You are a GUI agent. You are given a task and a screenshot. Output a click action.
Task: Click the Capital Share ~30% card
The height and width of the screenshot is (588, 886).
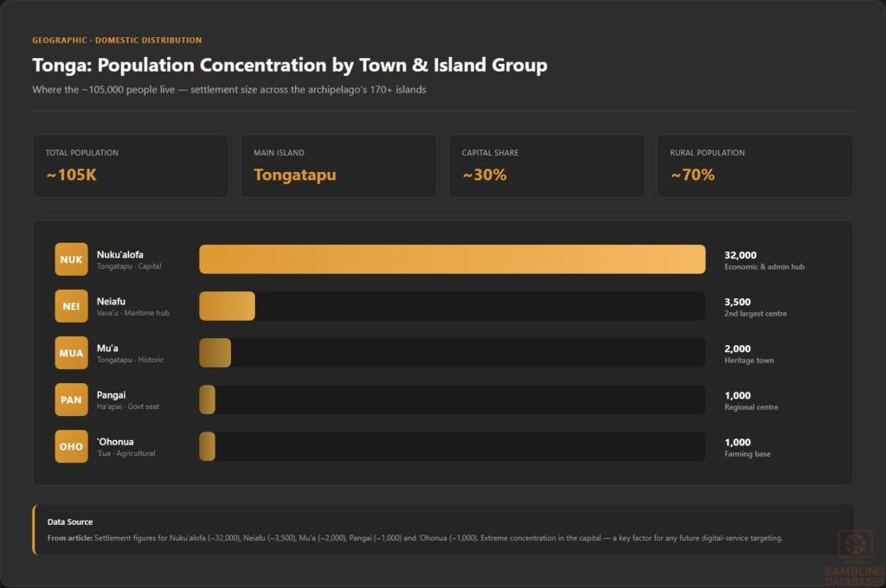[x=547, y=166]
